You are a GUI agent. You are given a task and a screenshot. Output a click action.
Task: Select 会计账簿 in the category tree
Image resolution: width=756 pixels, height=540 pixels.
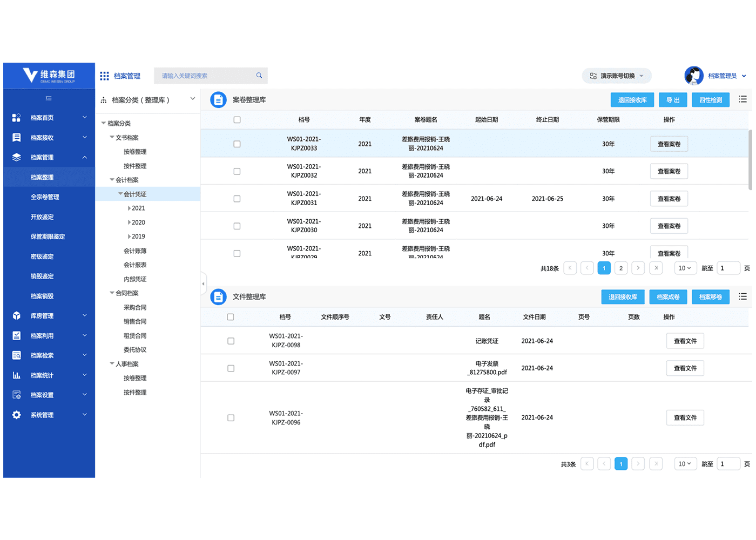coord(135,251)
